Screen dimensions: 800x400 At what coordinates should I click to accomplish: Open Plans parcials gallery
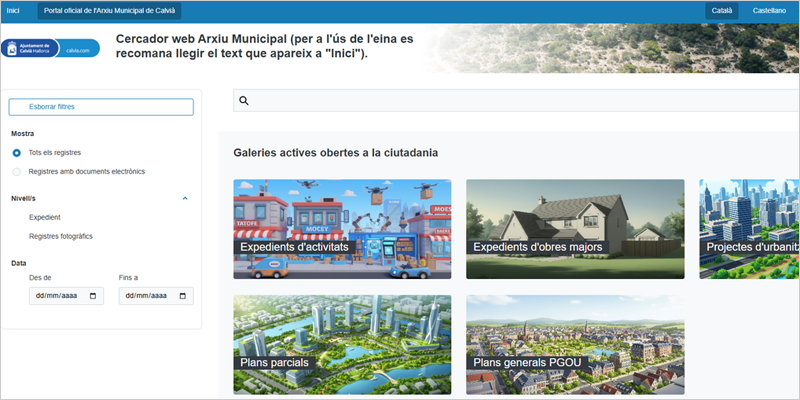click(x=342, y=344)
